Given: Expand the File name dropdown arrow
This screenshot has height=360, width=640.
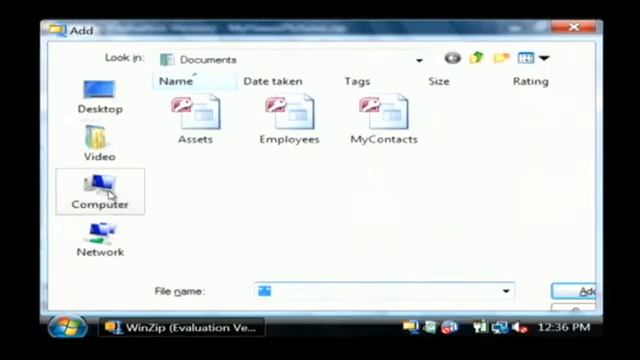Looking at the screenshot, I should [x=506, y=291].
